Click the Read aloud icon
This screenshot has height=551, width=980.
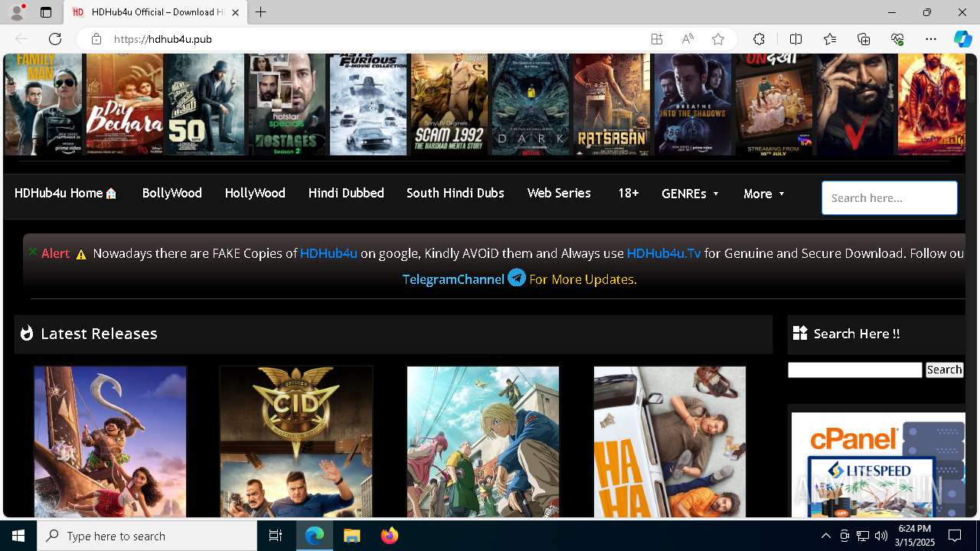coord(688,39)
